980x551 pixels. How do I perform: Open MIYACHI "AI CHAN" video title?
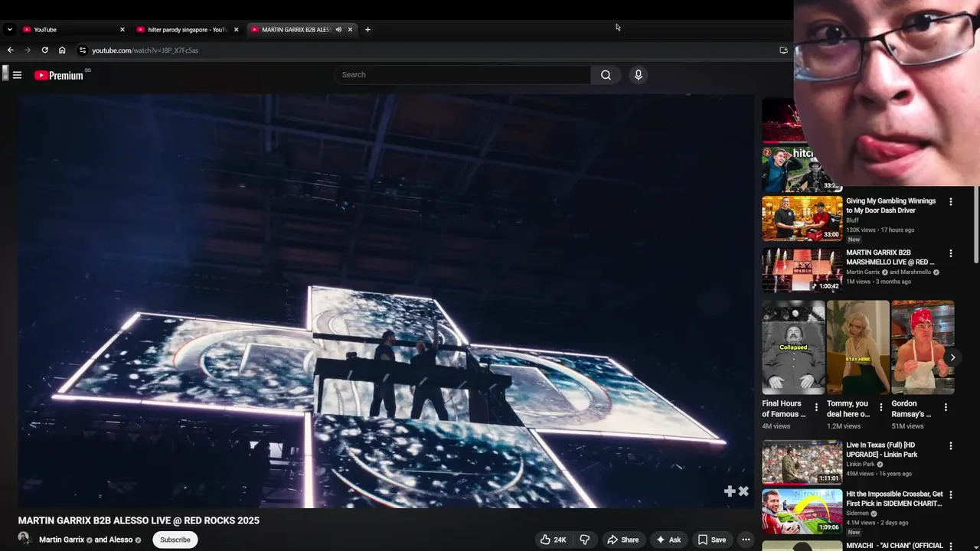[894, 546]
